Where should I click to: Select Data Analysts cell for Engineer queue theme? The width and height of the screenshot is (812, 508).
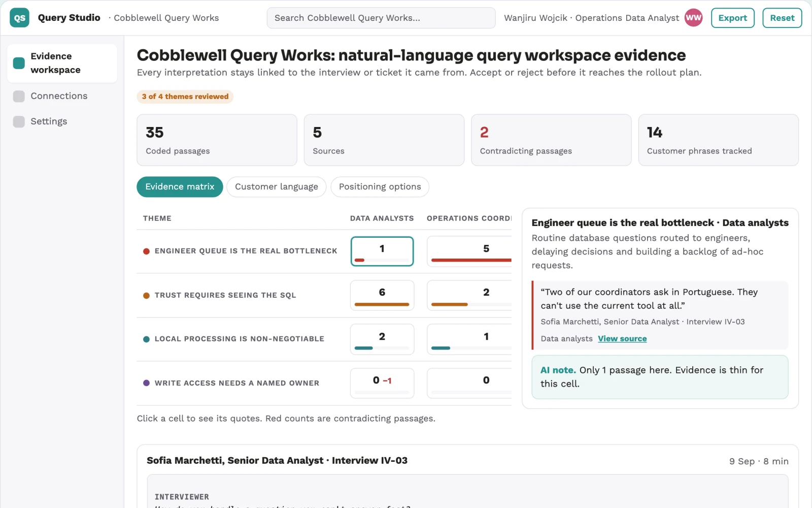pos(382,251)
